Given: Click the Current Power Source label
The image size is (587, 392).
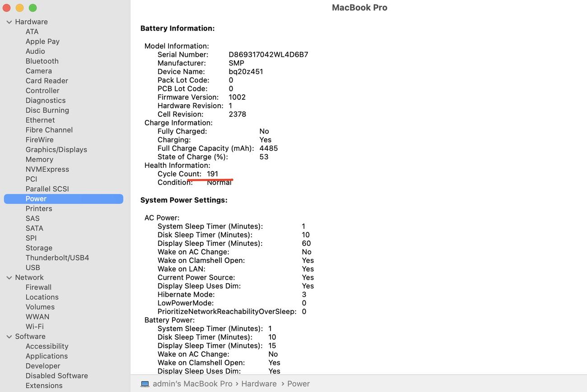Looking at the screenshot, I should pyautogui.click(x=196, y=278).
